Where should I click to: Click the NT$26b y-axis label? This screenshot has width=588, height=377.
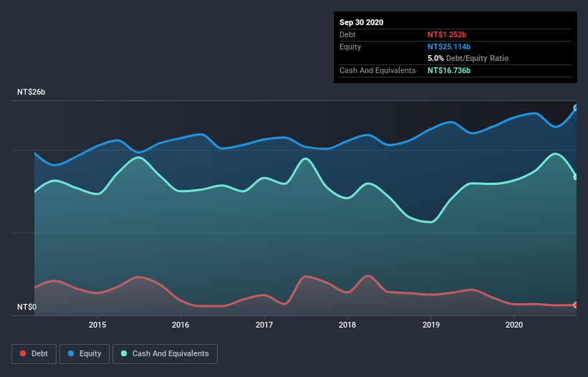[x=31, y=92]
